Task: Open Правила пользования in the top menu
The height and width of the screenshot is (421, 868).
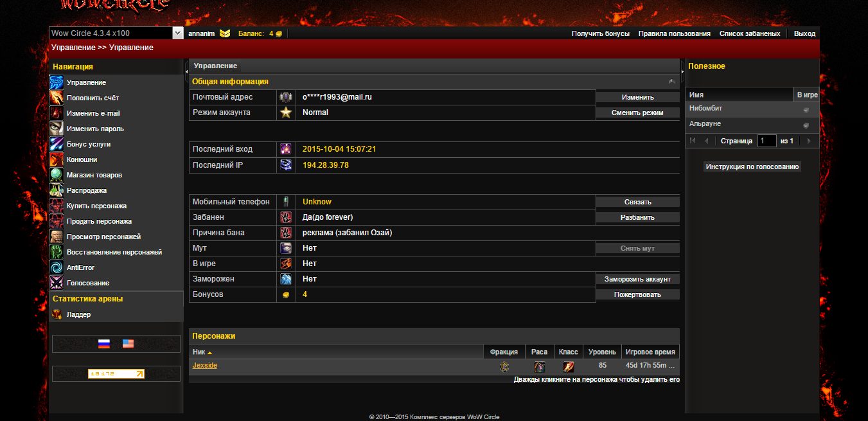Action: [674, 33]
